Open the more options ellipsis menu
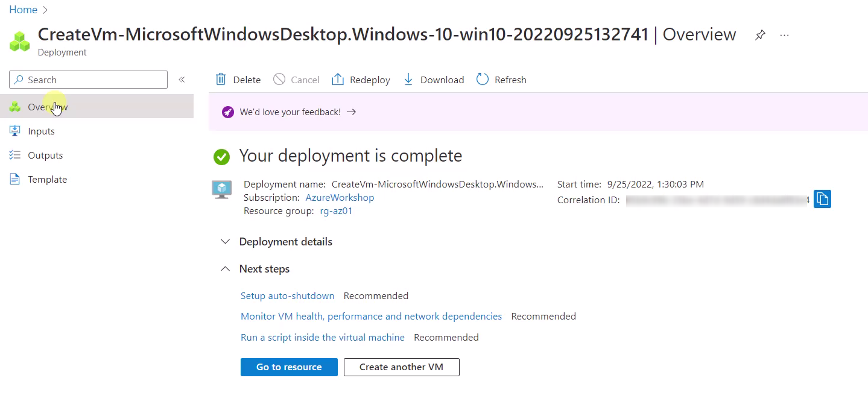The image size is (868, 410). tap(784, 35)
